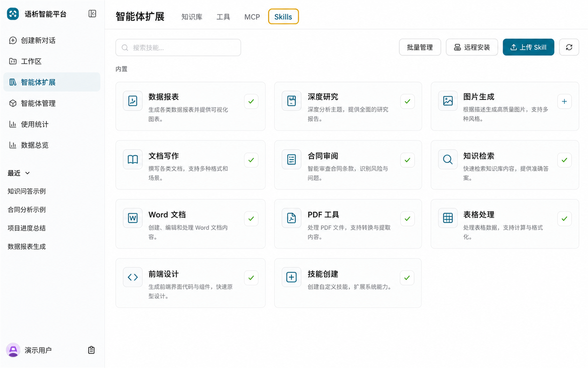Screen dimensions: 588x368
Task: Click the 合同审阅 document icon
Action: [291, 160]
